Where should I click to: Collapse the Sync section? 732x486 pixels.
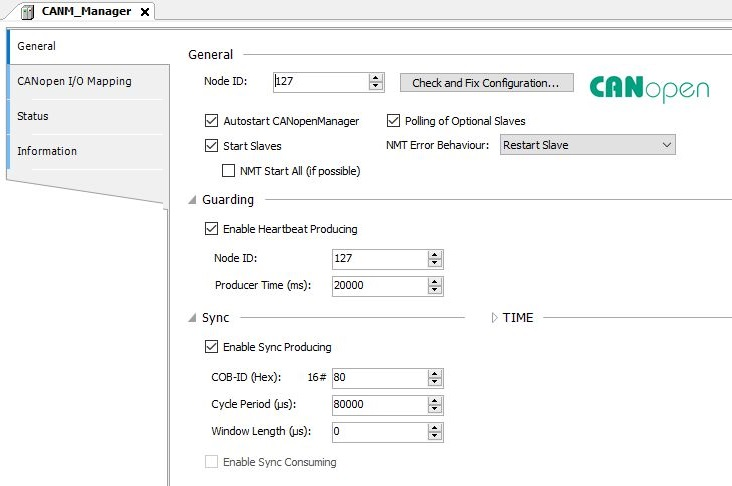click(192, 318)
